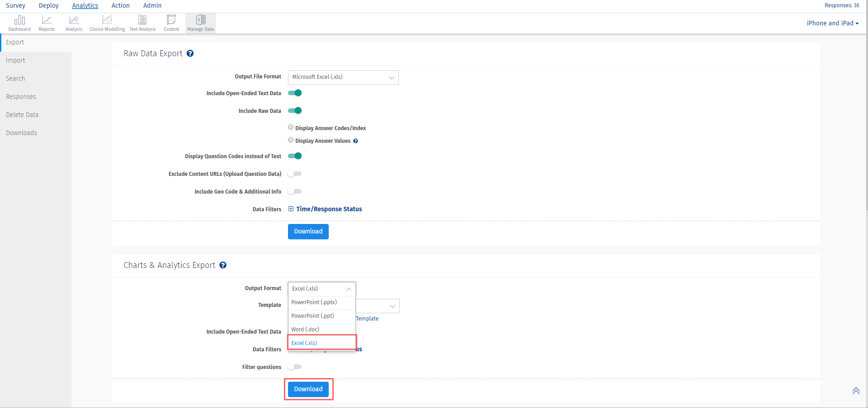Toggle the Include Raw Data switch

295,111
